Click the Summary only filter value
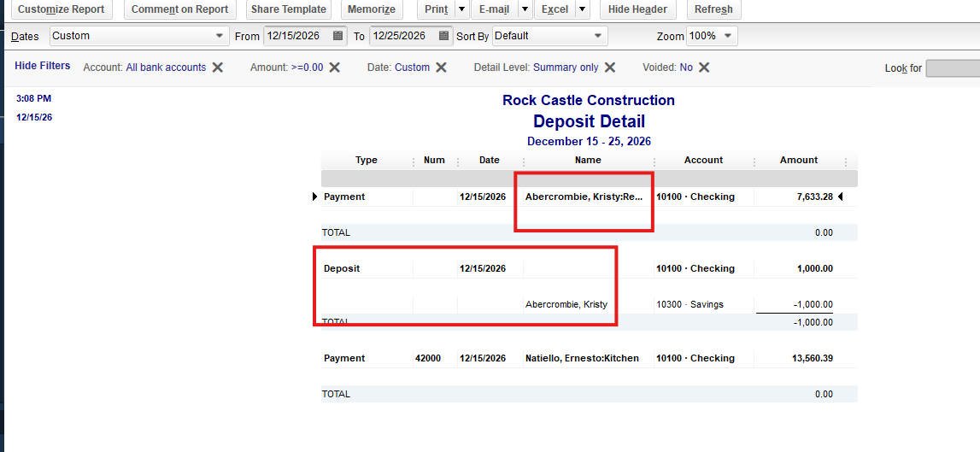The width and height of the screenshot is (980, 452). tap(566, 68)
